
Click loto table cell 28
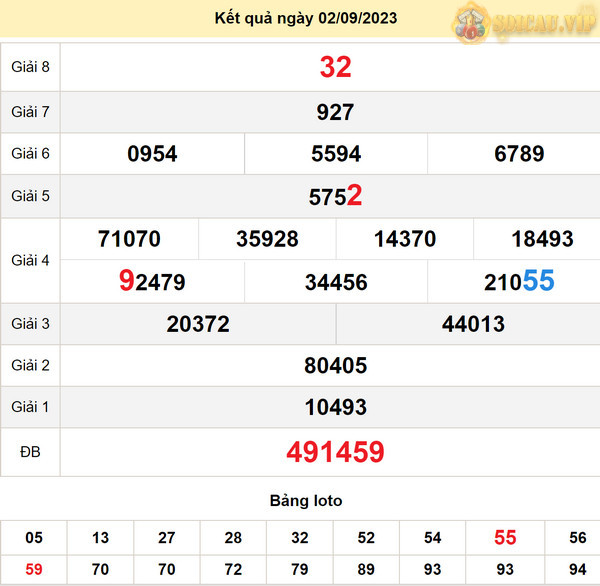pyautogui.click(x=233, y=538)
